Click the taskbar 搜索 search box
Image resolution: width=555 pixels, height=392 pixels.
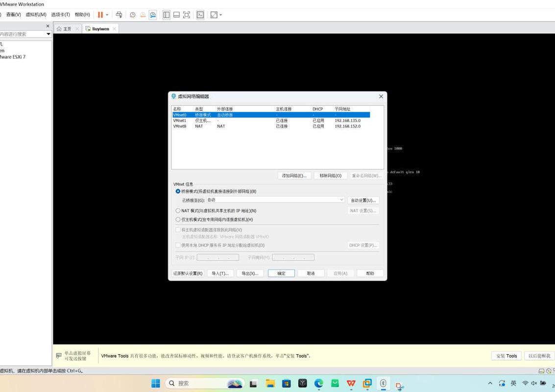[204, 383]
